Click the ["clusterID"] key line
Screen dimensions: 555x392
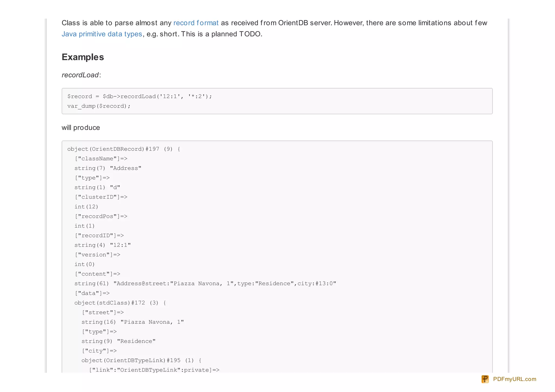click(x=101, y=197)
